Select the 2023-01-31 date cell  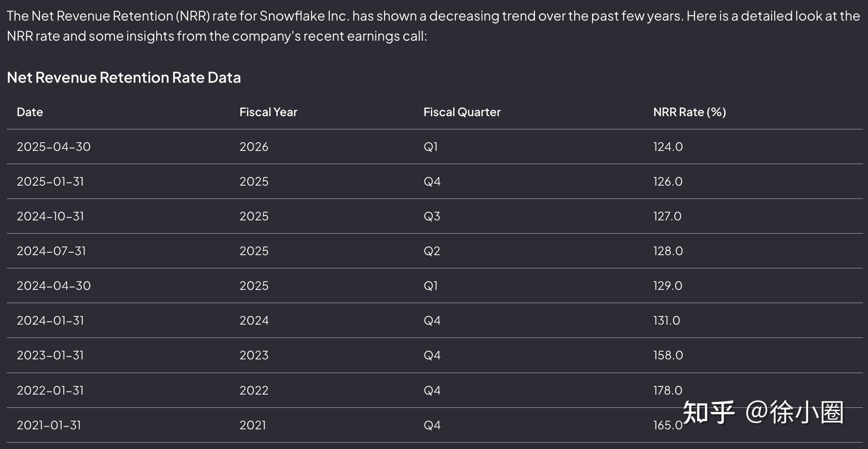coord(50,355)
